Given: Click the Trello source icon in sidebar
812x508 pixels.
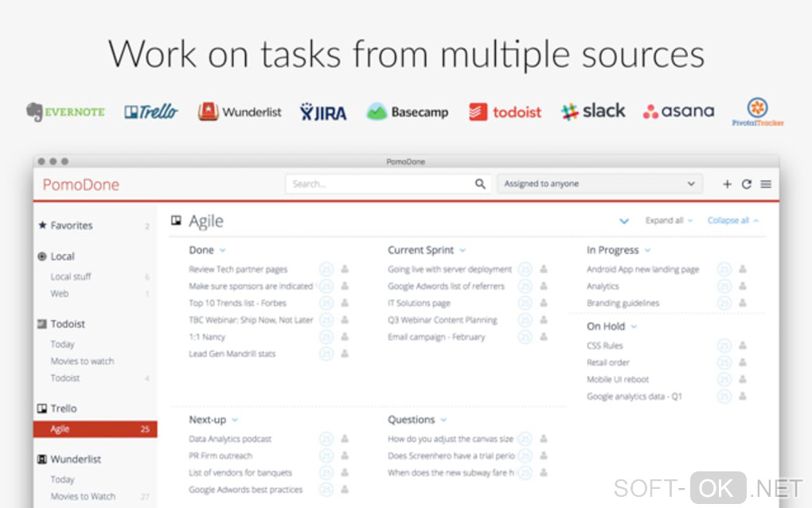Looking at the screenshot, I should [x=42, y=408].
